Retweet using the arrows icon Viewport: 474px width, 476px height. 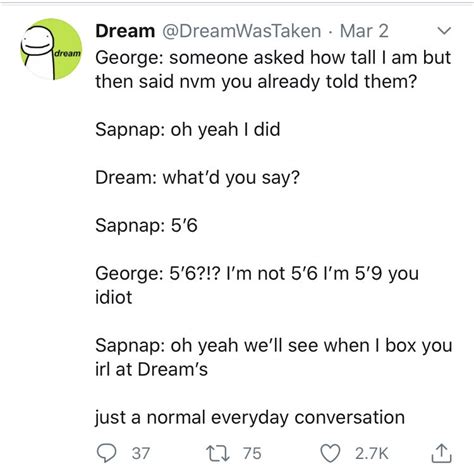[218, 454]
